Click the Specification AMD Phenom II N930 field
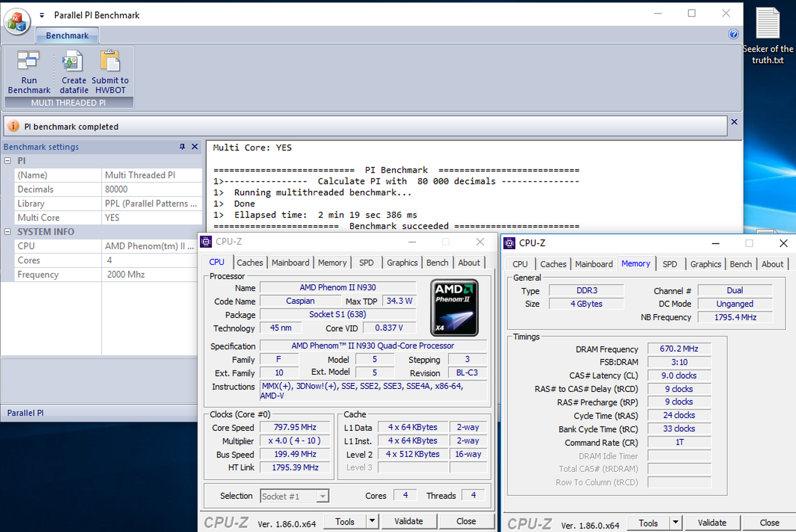The width and height of the screenshot is (796, 532). [373, 346]
